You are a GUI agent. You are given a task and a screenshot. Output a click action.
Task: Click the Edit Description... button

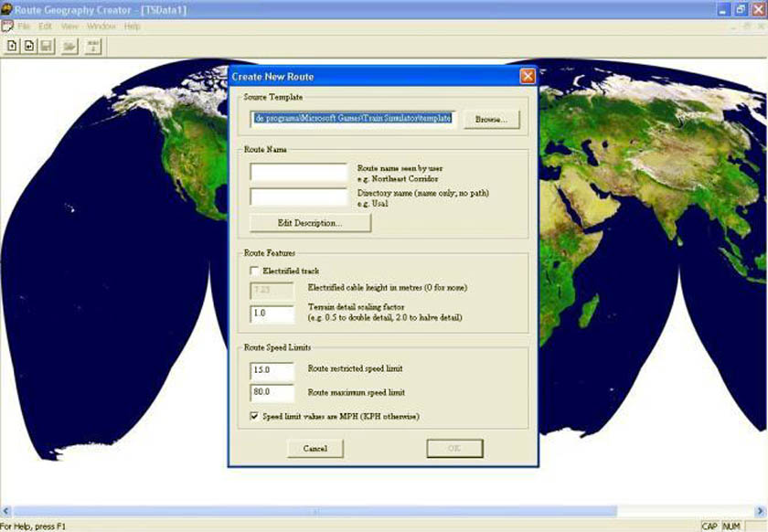pos(310,223)
